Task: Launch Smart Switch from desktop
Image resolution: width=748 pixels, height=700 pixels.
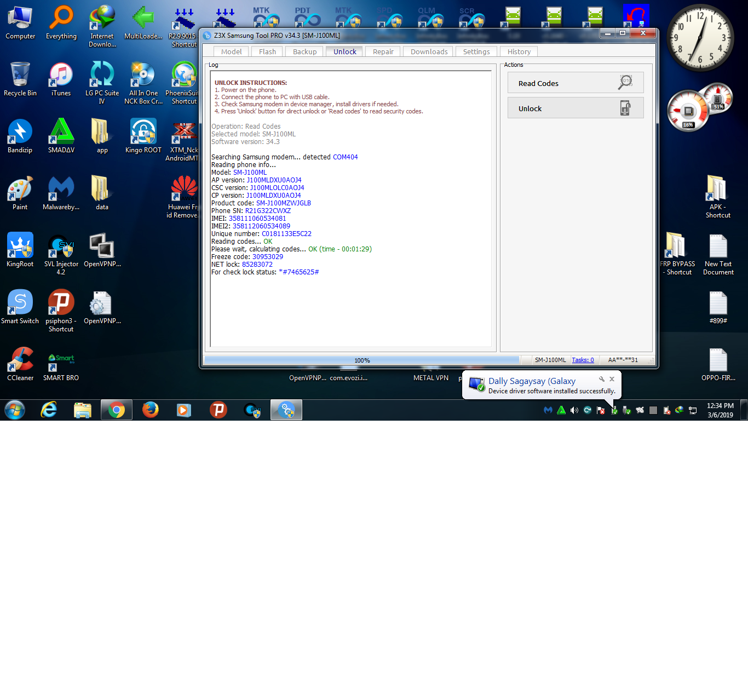Action: point(20,308)
